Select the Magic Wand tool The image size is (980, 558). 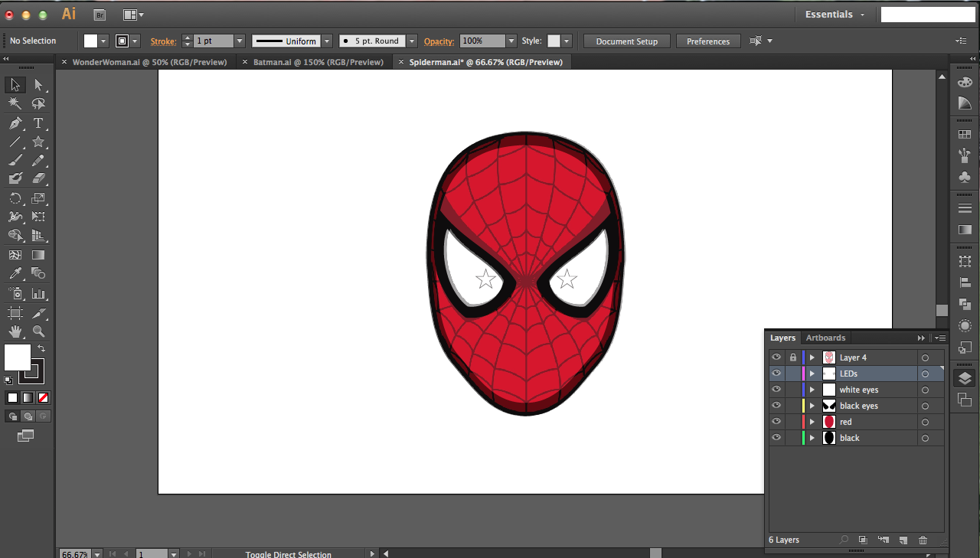[x=15, y=104]
